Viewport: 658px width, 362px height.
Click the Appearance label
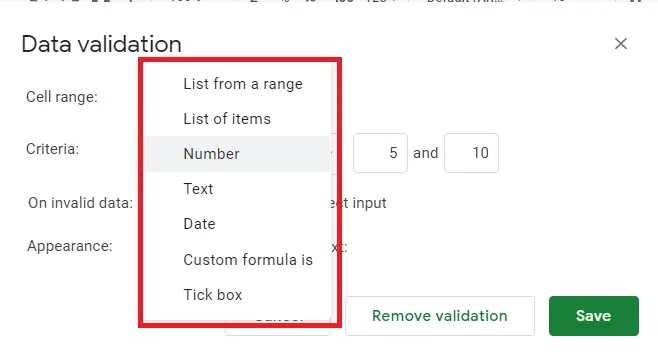[x=70, y=246]
